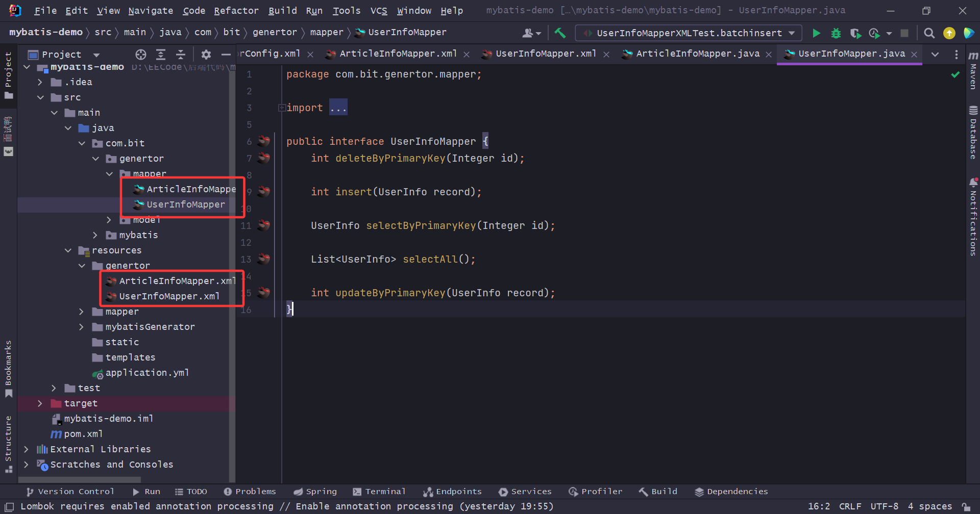Open Search Everywhere magnifier icon

coord(929,33)
